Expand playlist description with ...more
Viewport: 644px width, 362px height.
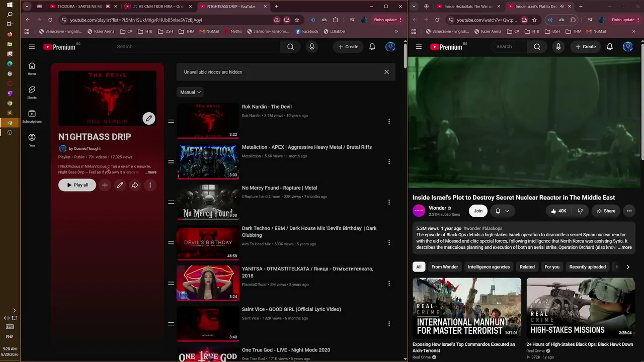point(150,172)
